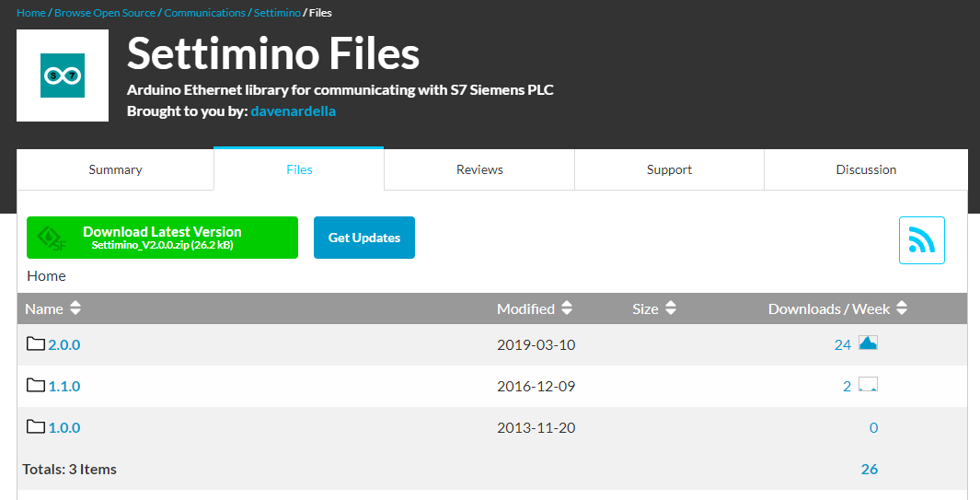Open Browse Open Source breadcrumb
The width and height of the screenshot is (980, 500).
tap(105, 13)
